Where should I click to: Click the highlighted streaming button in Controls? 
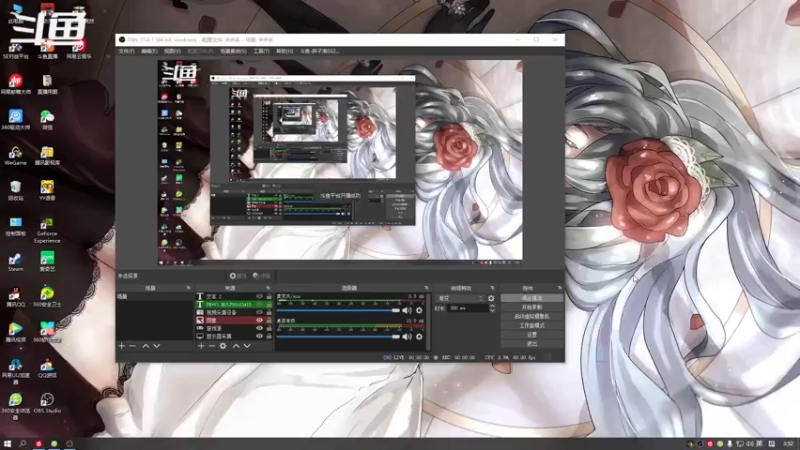click(x=532, y=298)
